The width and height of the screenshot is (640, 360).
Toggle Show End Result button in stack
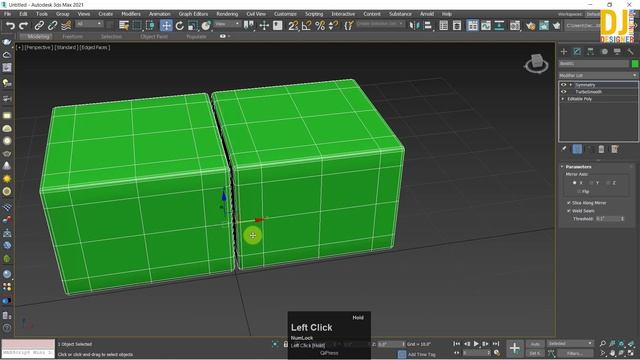577,149
